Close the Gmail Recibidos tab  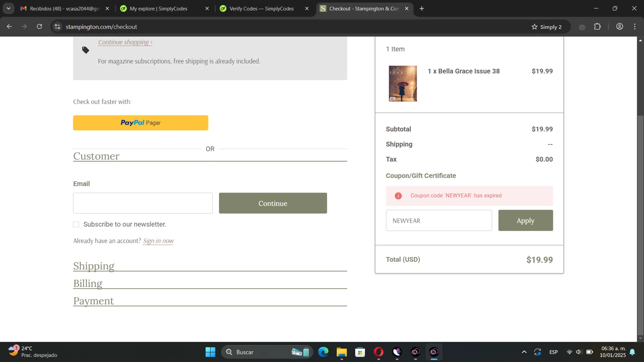pos(107,9)
